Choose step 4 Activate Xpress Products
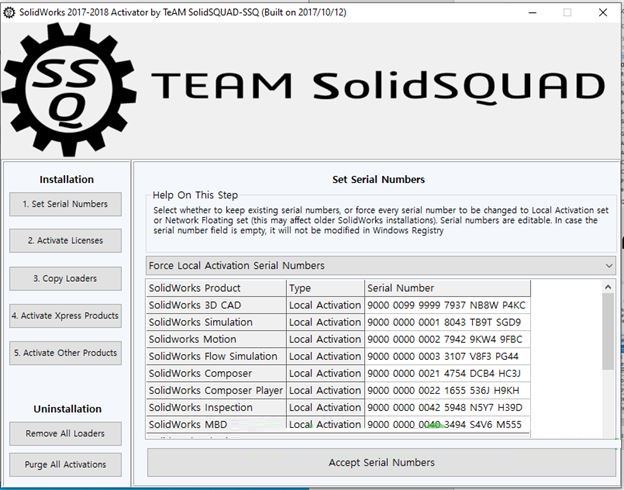 tap(65, 316)
